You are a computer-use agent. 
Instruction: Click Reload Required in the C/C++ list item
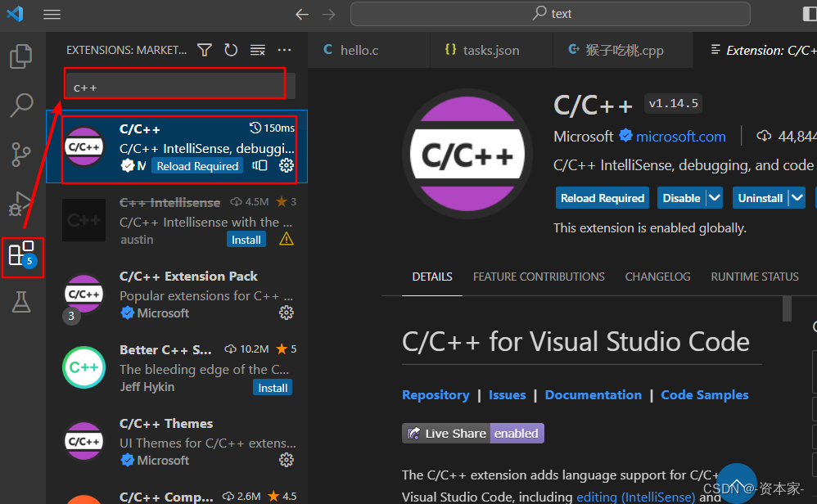click(x=197, y=166)
